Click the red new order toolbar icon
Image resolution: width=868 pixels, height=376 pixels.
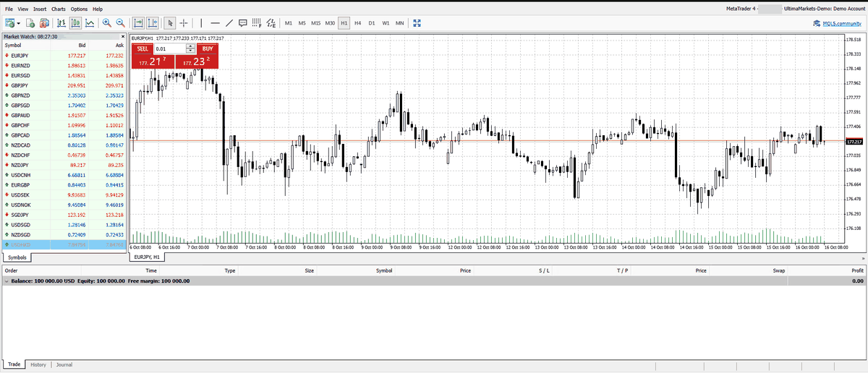click(45, 23)
